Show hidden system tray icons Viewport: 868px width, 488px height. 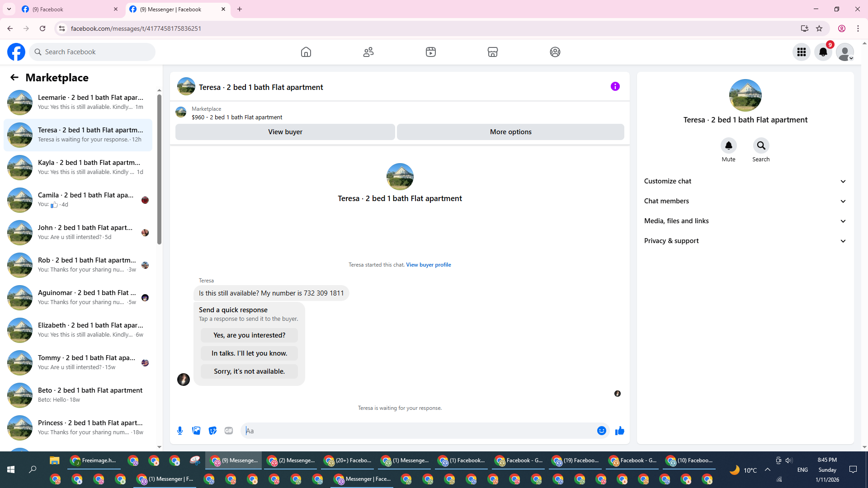(768, 469)
